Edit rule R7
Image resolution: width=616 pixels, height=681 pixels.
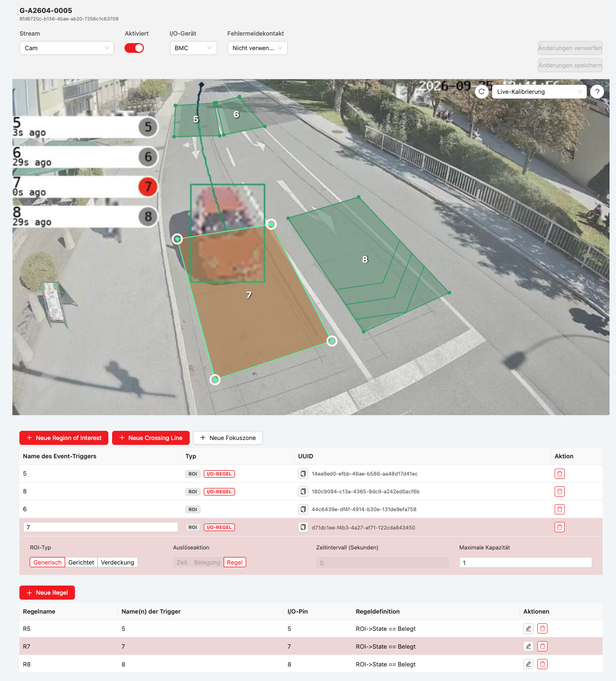[x=528, y=646]
